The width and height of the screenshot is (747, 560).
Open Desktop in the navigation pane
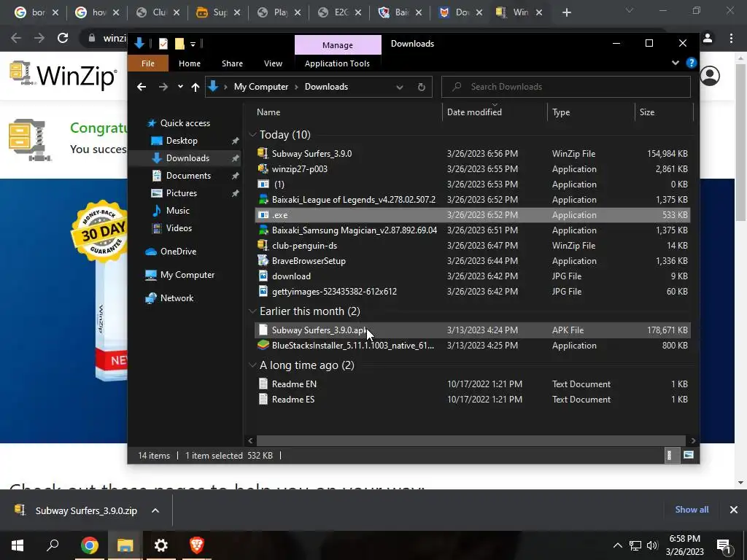tap(182, 141)
